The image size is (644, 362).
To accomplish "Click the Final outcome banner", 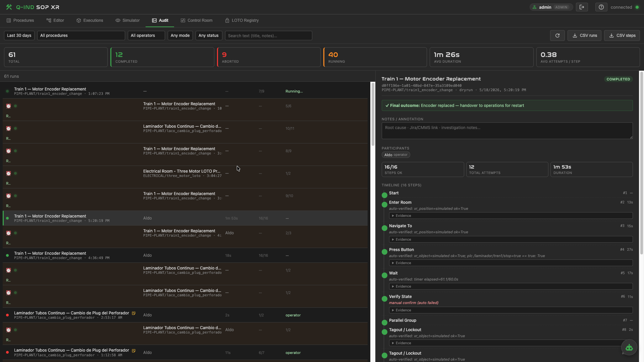I will (x=507, y=106).
